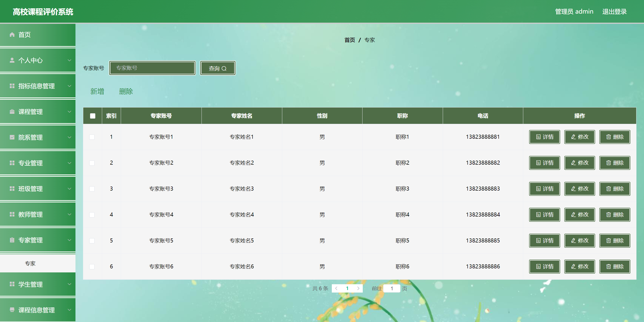The height and width of the screenshot is (322, 644).
Task: Click the magnifier icon in 查询 button
Action: [224, 68]
